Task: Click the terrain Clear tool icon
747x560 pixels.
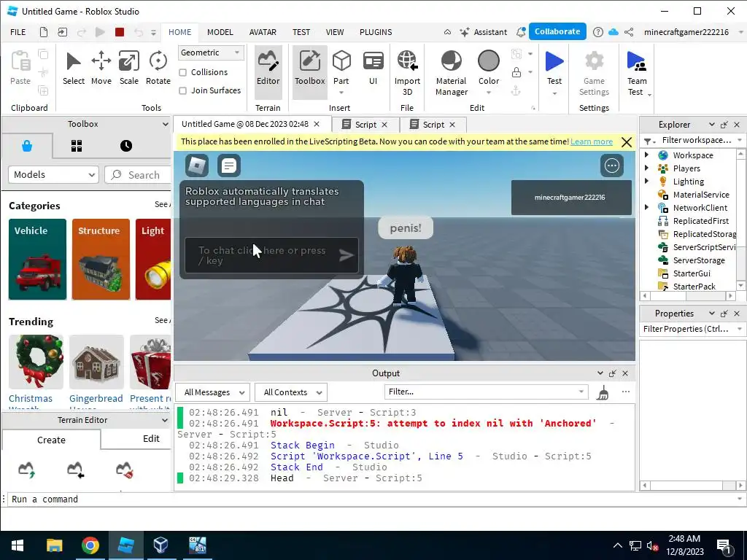Action: (124, 470)
